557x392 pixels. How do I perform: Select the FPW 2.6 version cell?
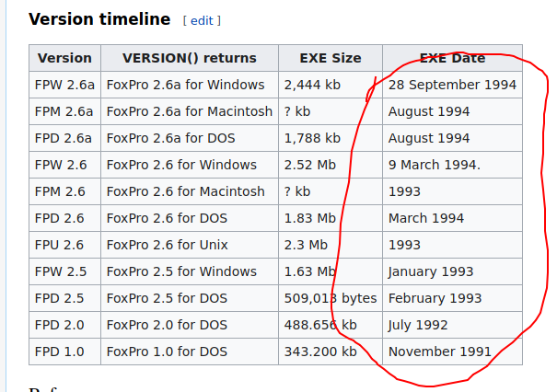[x=64, y=165]
